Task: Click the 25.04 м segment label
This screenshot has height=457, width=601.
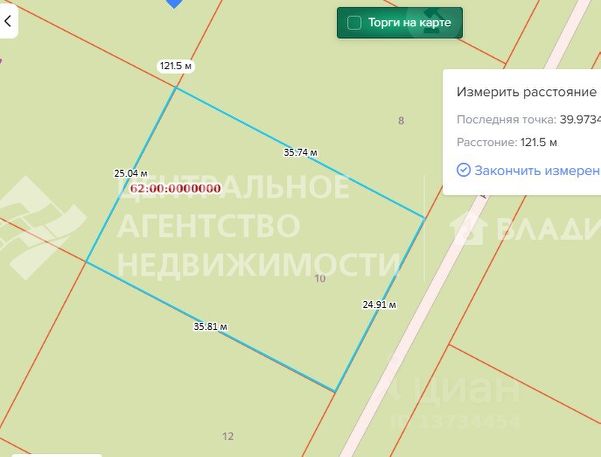Action: pyautogui.click(x=131, y=174)
